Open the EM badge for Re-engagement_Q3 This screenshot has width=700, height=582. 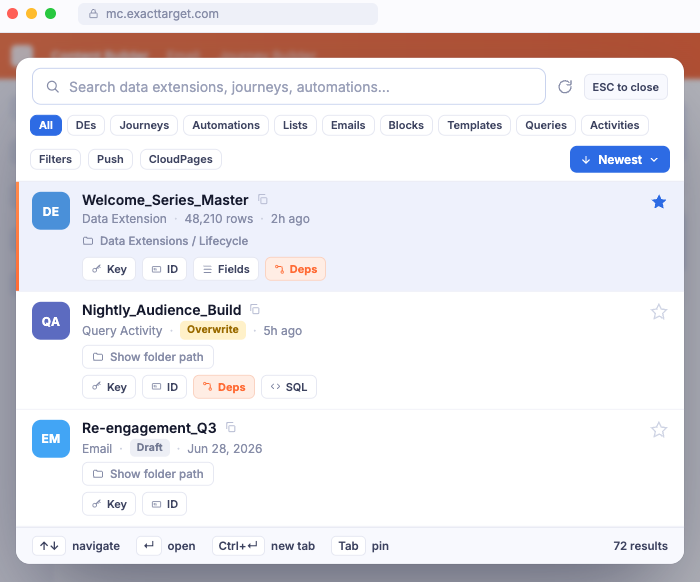click(x=51, y=439)
